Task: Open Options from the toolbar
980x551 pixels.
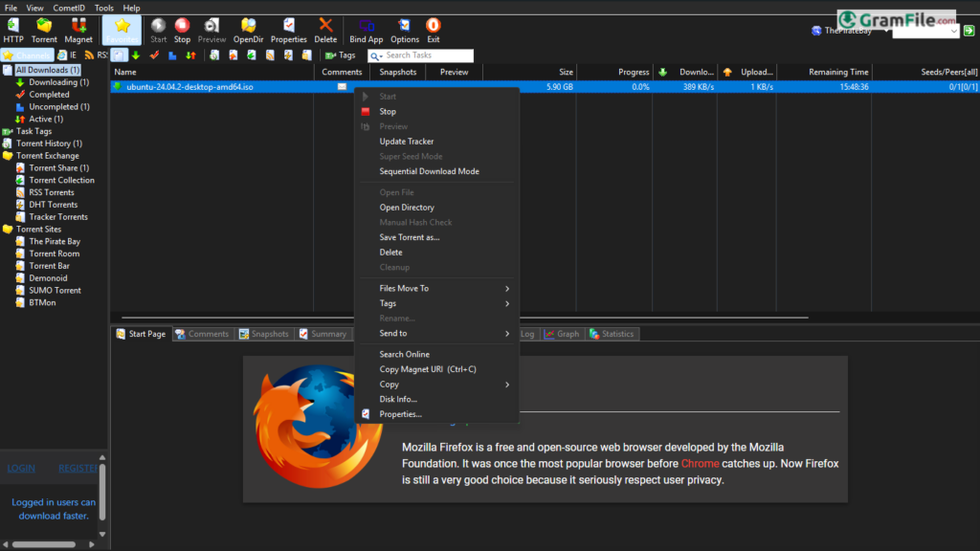Action: [405, 30]
